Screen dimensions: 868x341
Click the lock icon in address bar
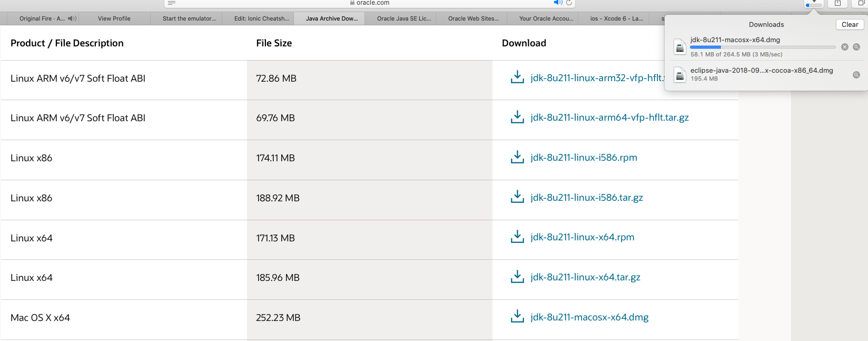click(x=352, y=3)
